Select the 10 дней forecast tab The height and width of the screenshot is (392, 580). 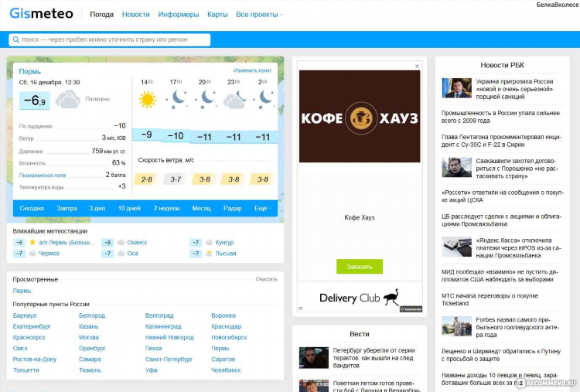click(129, 208)
